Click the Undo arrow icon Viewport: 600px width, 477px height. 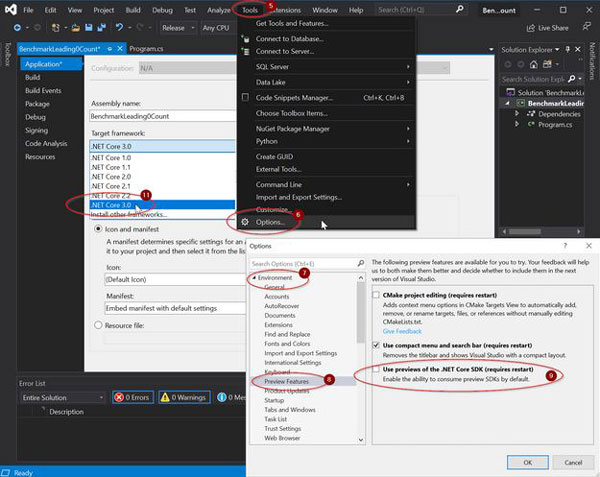pyautogui.click(x=119, y=28)
